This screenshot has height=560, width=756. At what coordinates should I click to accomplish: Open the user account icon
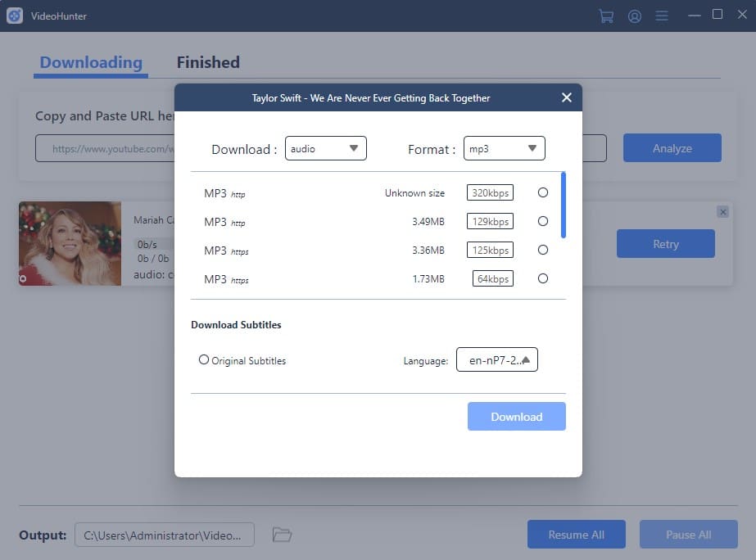click(x=635, y=16)
